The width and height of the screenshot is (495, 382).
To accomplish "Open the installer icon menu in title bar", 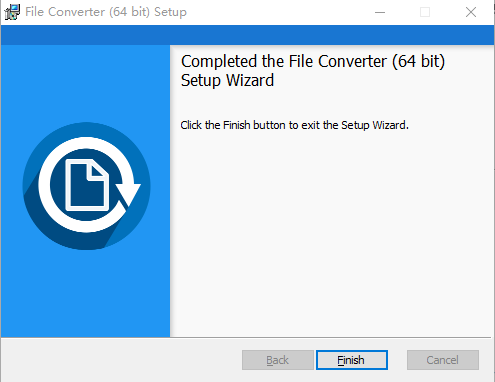I will point(12,12).
